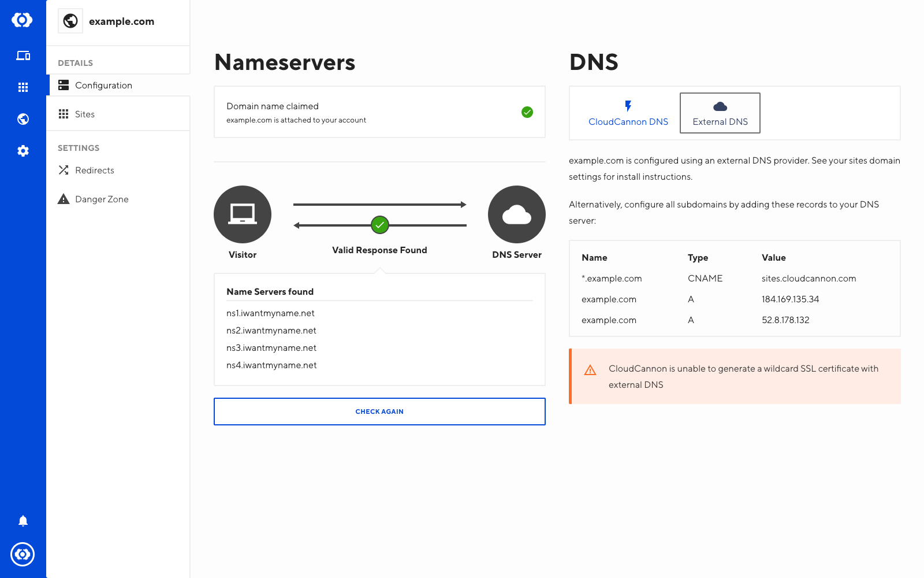924x578 pixels.
Task: Click the 52.8.178.132 IP value
Action: (785, 320)
